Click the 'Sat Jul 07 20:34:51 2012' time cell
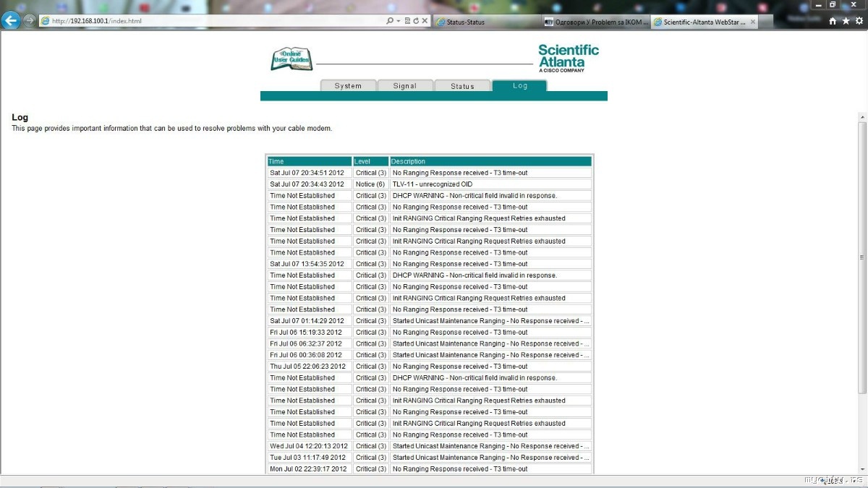 310,173
